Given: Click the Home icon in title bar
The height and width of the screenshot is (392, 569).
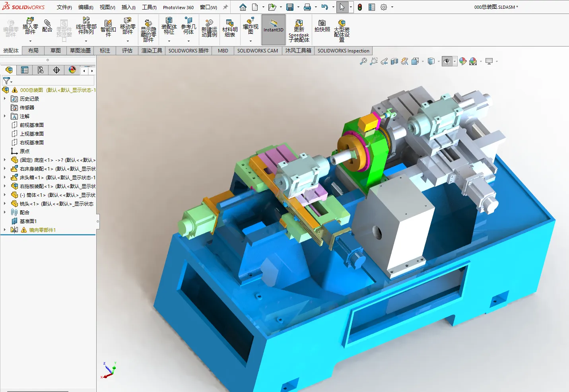Looking at the screenshot, I should 243,7.
